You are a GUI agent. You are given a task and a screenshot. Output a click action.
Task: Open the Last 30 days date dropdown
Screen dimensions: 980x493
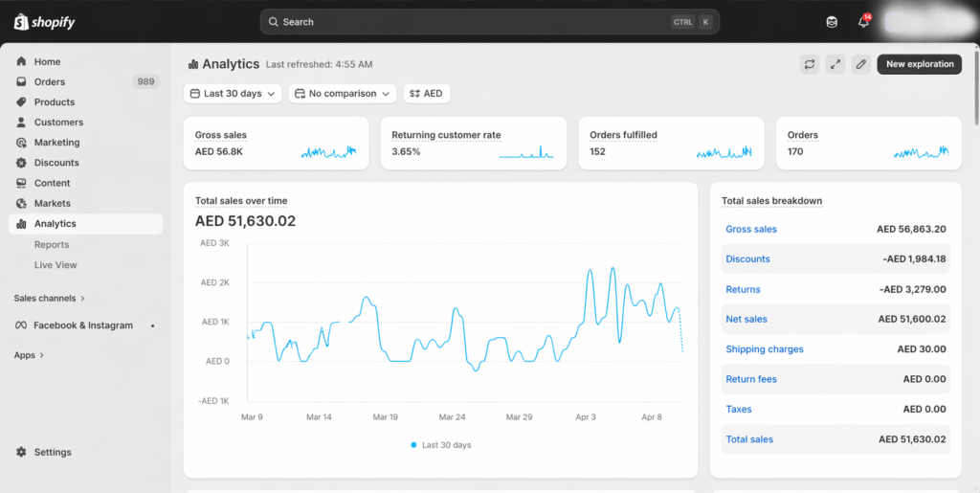234,94
